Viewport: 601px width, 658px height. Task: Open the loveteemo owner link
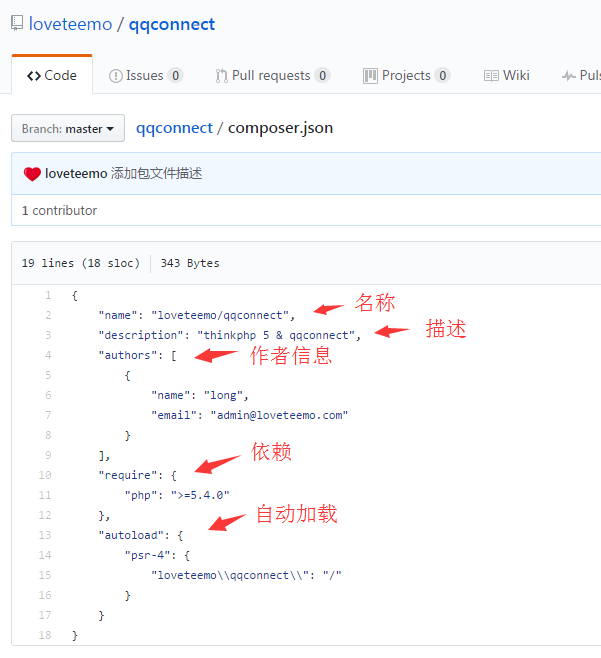(x=70, y=24)
